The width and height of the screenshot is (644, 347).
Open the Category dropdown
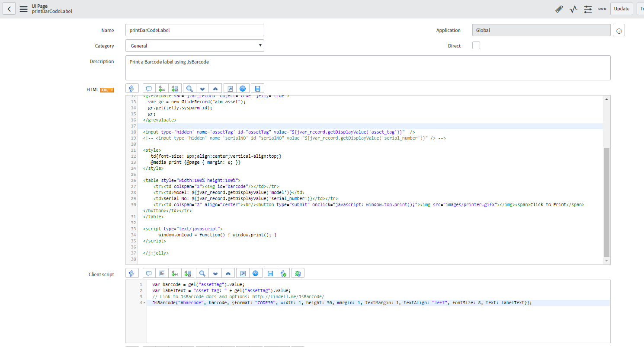[x=194, y=45]
